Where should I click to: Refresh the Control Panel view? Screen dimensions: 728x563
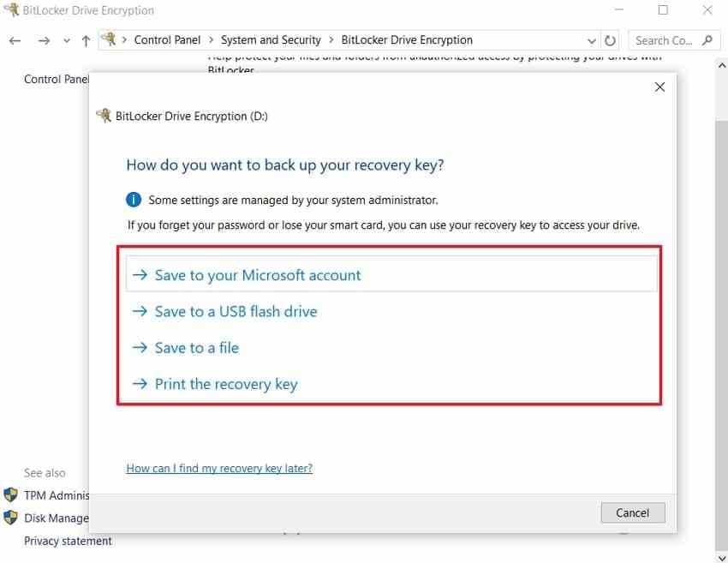(610, 41)
